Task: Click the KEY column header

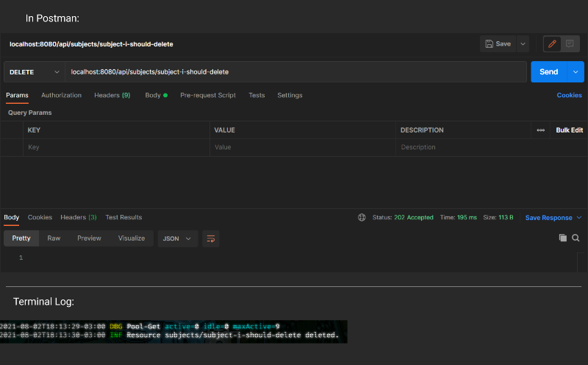Action: [x=34, y=130]
